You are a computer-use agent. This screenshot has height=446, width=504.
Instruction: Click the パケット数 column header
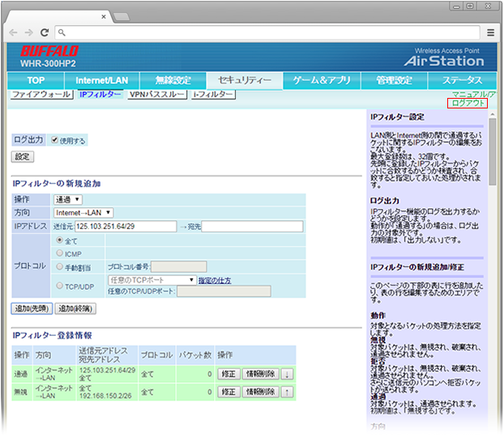click(195, 355)
